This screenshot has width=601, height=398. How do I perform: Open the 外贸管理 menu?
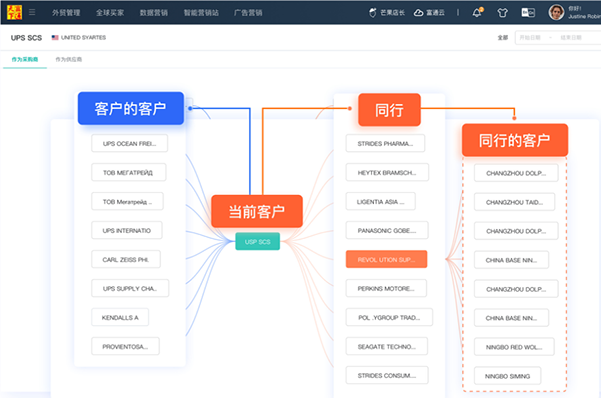tap(66, 13)
